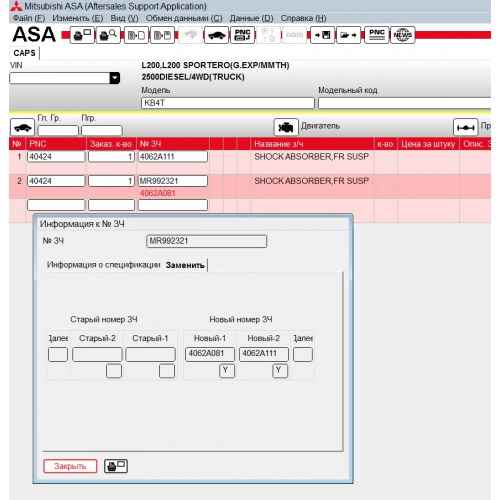
Task: Click the PNC field in row 1
Action: (56, 157)
